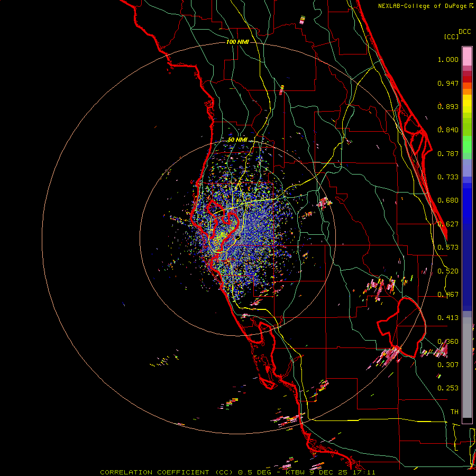Image resolution: width=476 pixels, height=476 pixels.
Task: Select the 0.680 scale value
Action: coord(448,200)
